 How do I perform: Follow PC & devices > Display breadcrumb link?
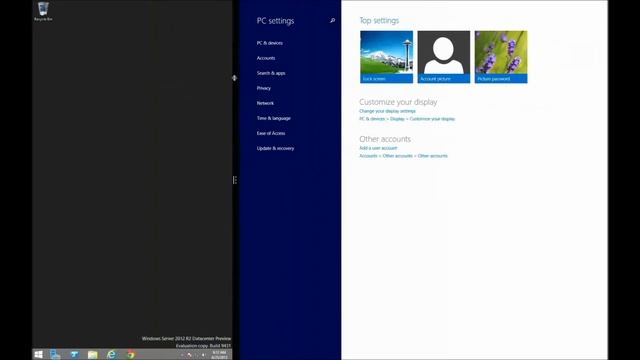tap(407, 119)
